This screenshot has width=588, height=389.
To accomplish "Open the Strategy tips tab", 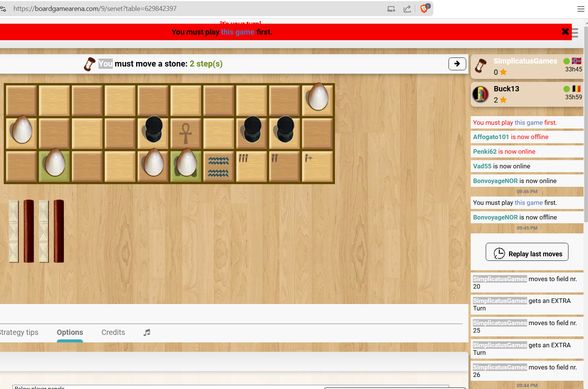I will [19, 332].
